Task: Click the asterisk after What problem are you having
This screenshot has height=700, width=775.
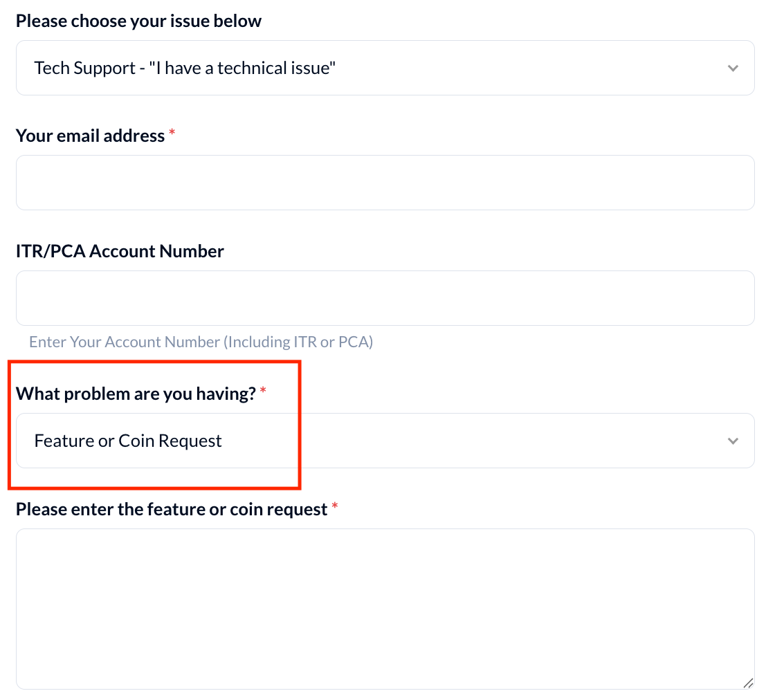Action: (x=263, y=393)
